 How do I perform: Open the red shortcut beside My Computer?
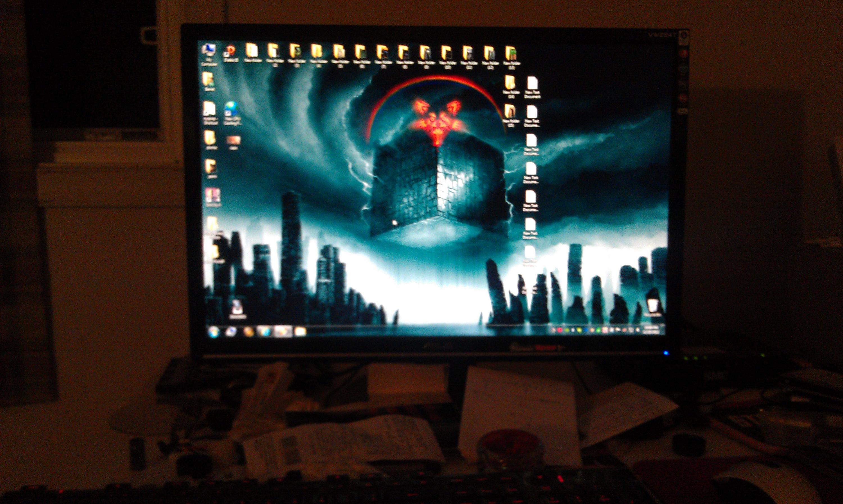tap(231, 54)
